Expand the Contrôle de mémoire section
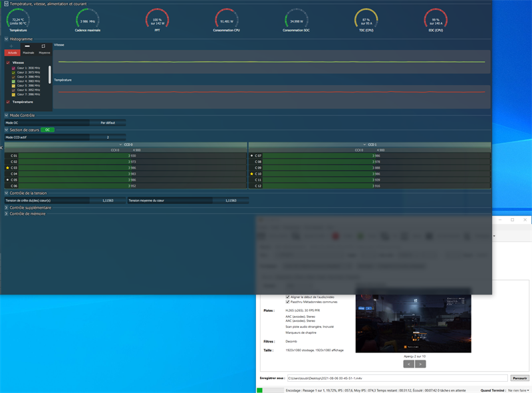This screenshot has height=393, width=532. [x=7, y=213]
